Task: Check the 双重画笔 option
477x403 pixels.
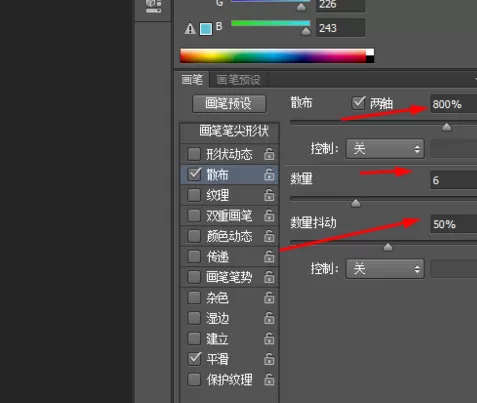Action: tap(194, 216)
